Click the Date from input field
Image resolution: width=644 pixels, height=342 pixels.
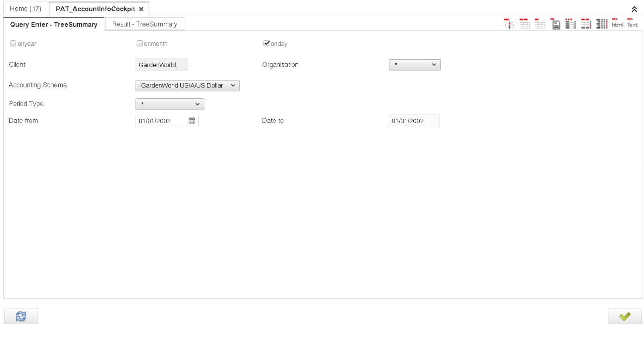(x=161, y=121)
